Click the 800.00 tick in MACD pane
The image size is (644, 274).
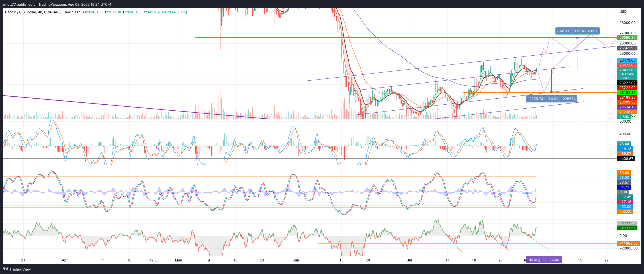point(625,121)
